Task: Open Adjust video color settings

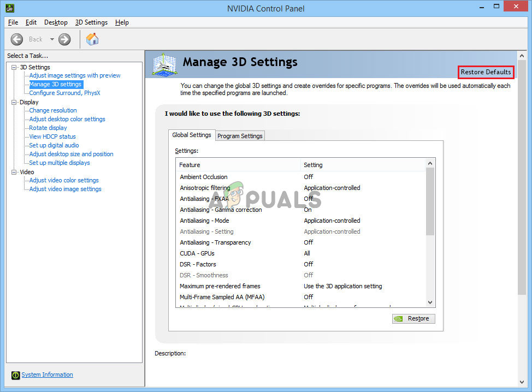Action: tap(64, 180)
